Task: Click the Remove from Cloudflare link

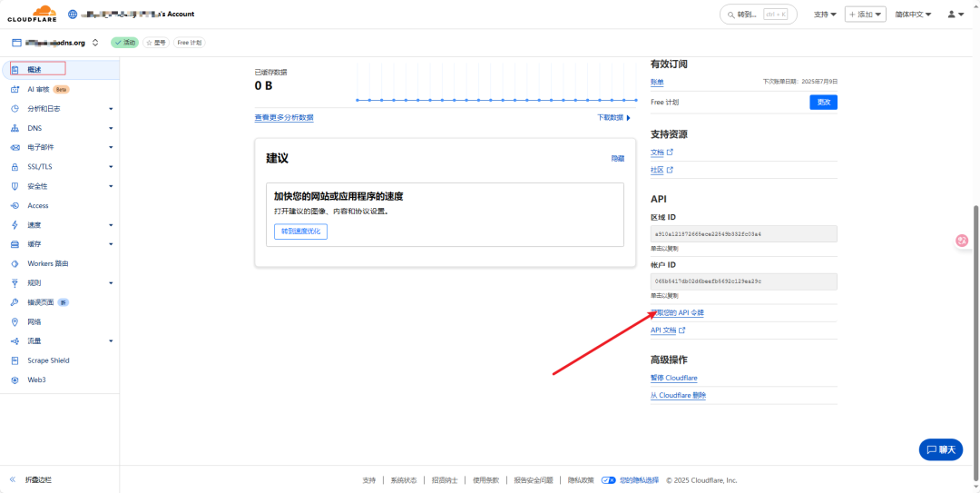Action: coord(678,396)
